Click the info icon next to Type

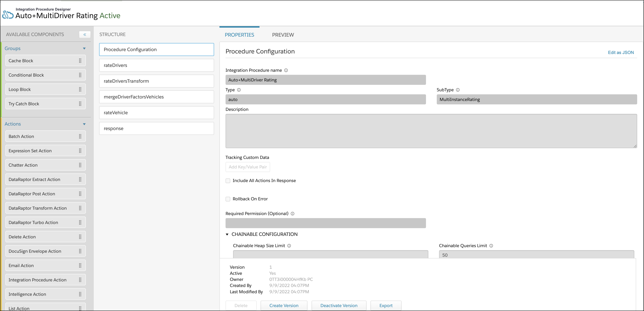coord(239,90)
